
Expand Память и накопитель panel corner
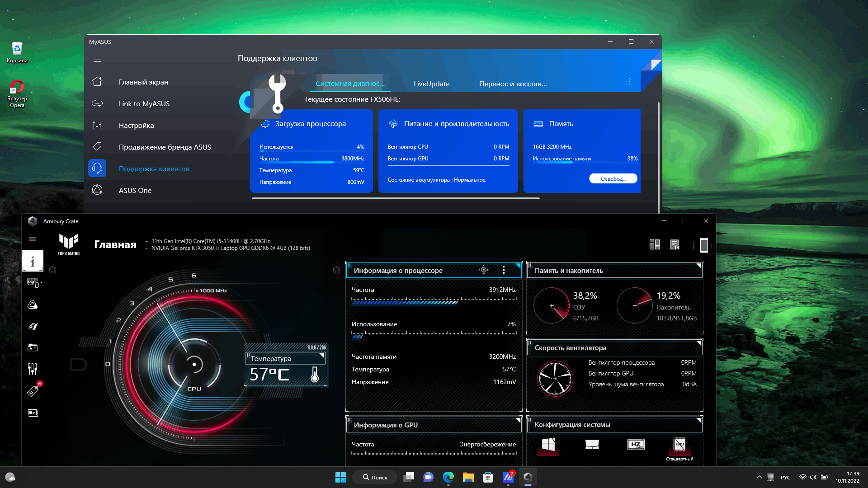click(698, 266)
